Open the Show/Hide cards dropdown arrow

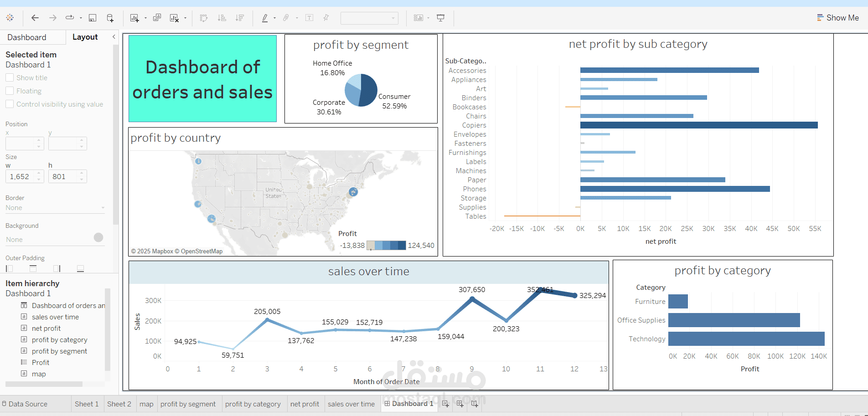[429, 18]
